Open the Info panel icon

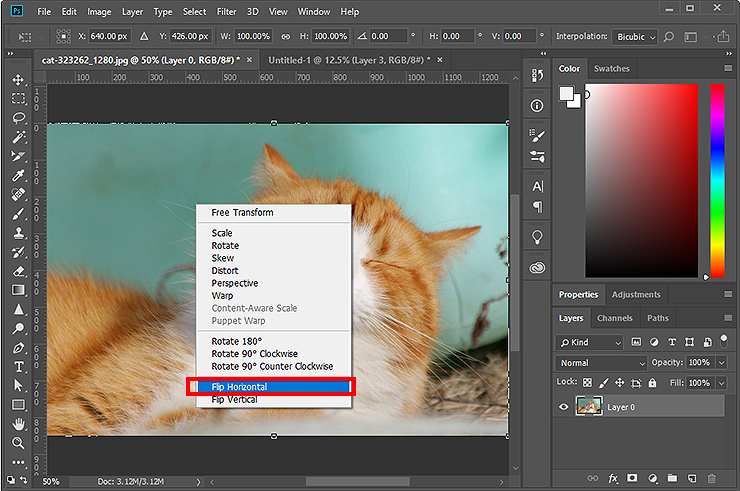coord(537,106)
